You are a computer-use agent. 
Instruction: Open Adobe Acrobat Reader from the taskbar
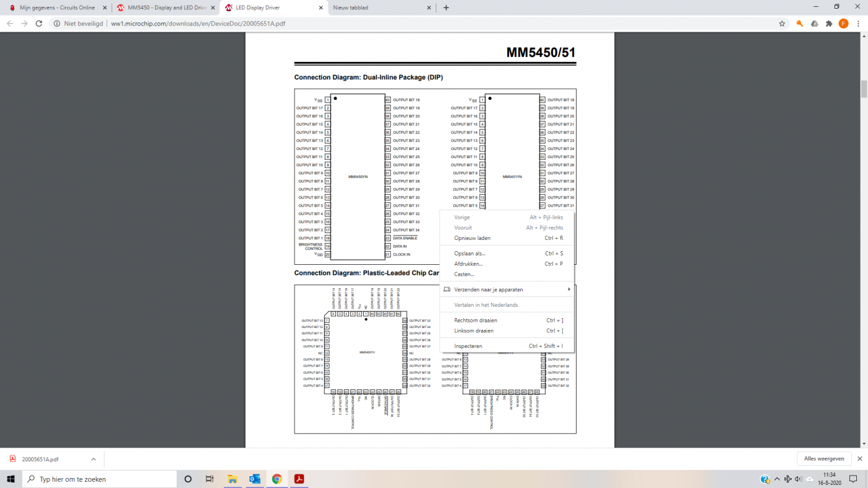click(299, 479)
